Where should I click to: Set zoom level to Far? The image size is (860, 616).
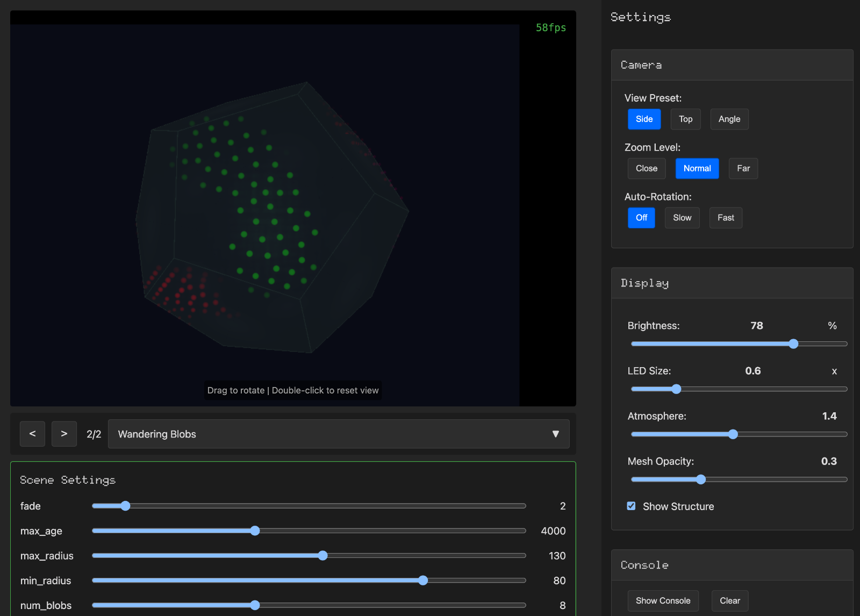[743, 169]
